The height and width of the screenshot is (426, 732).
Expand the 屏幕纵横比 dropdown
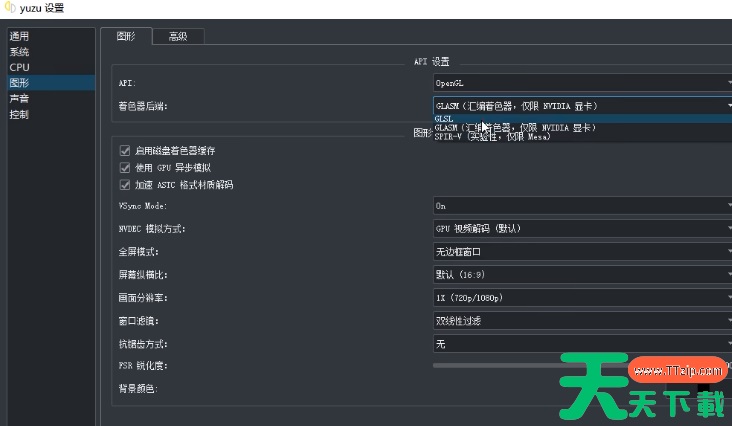tap(582, 275)
